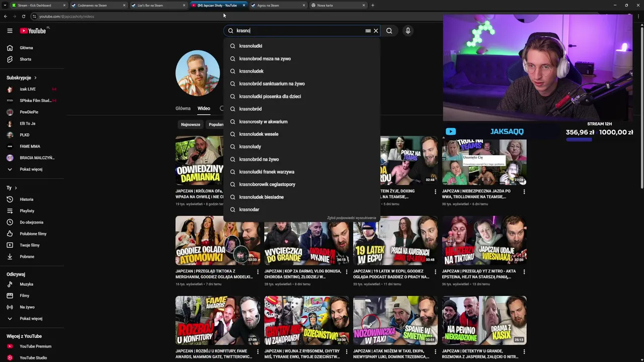Start voice search with microphone icon

coord(408,31)
